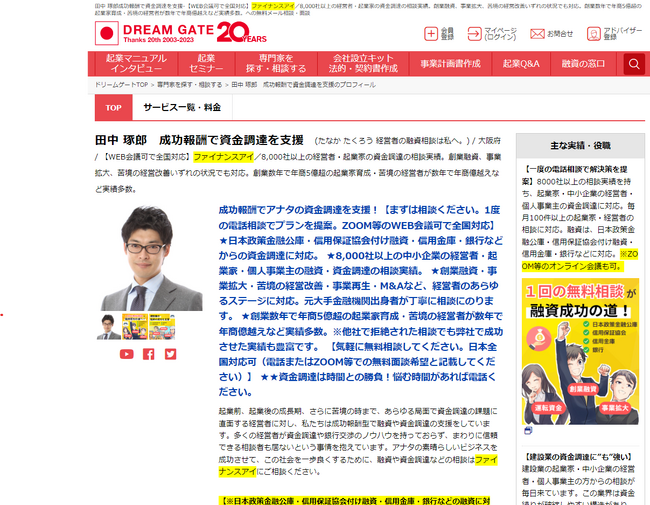Viewport: 650px width, 505px height.
Task: Click the お問合せ envelope icon
Action: (537, 34)
